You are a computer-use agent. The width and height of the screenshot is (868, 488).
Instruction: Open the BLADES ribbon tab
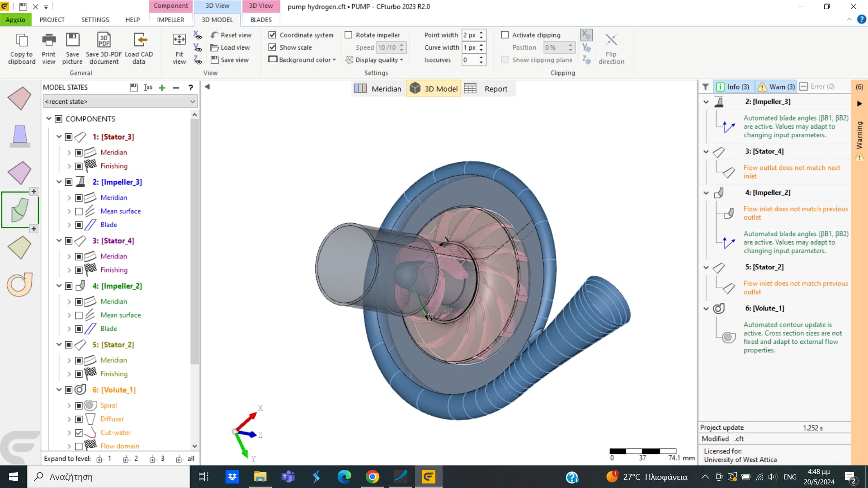[261, 20]
